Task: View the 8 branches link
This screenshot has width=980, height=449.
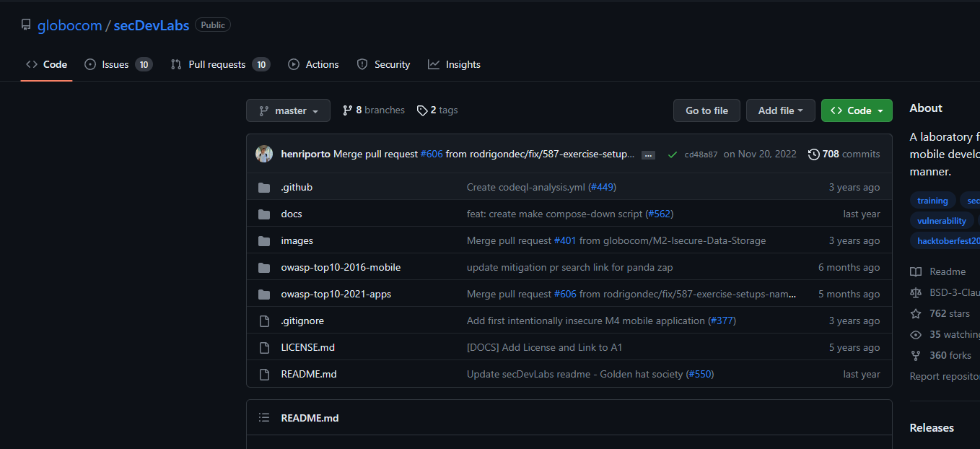Action: coord(374,110)
